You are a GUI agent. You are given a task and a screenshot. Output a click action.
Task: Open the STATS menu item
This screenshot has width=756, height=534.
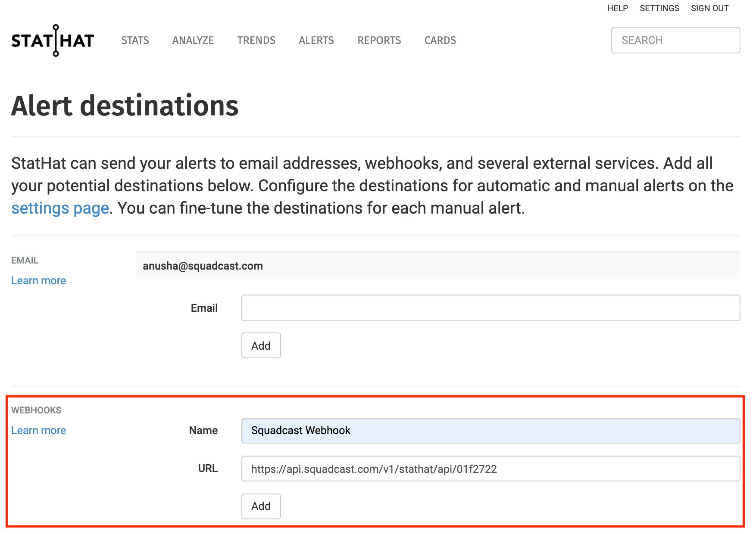pos(135,40)
